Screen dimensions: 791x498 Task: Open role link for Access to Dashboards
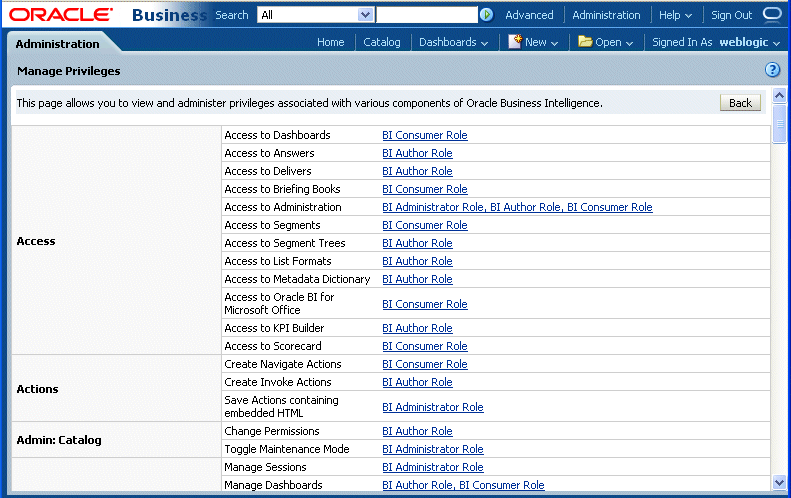(425, 135)
